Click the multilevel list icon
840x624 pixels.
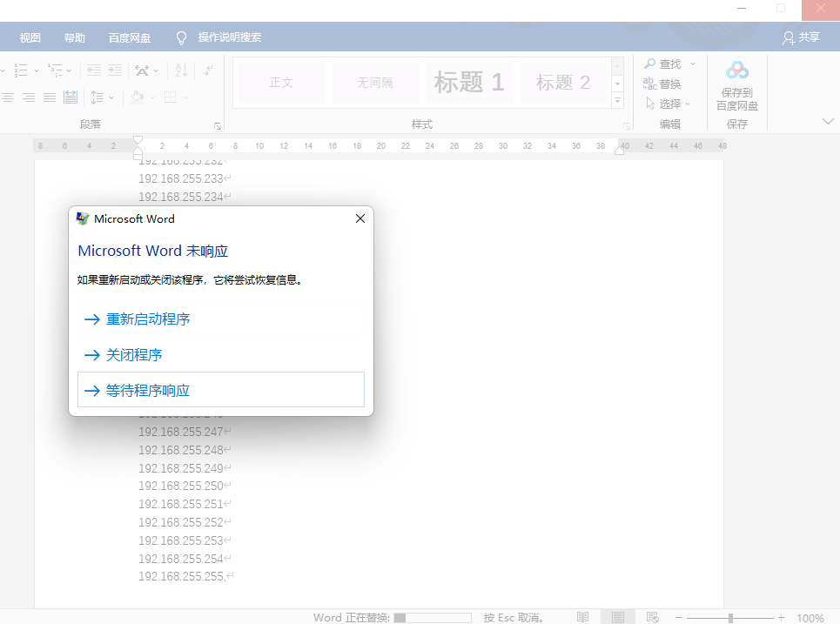(x=54, y=70)
